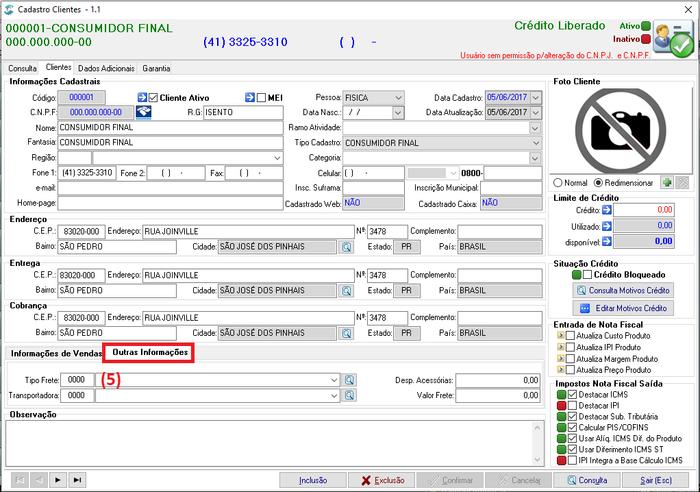This screenshot has height=492, width=700.
Task: Select the Normal photo radio option
Action: click(558, 183)
